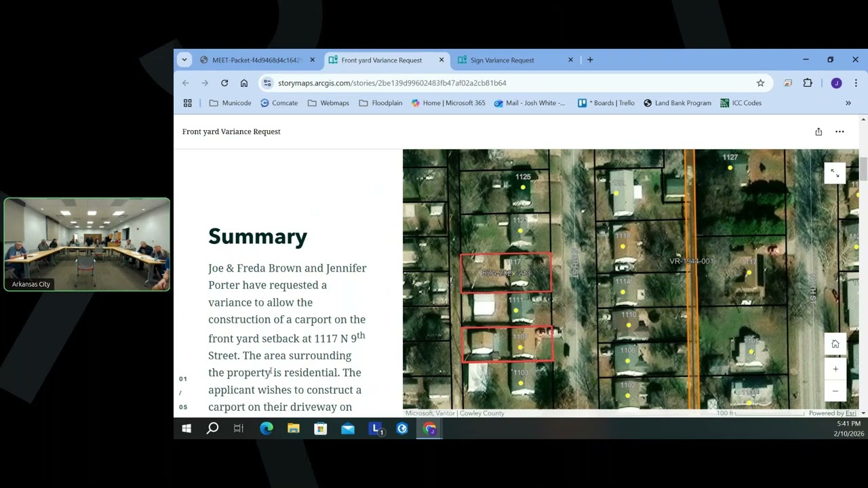Screen dimensions: 868x488
Task: Open the Floodplain bookmark folder
Action: [x=380, y=103]
